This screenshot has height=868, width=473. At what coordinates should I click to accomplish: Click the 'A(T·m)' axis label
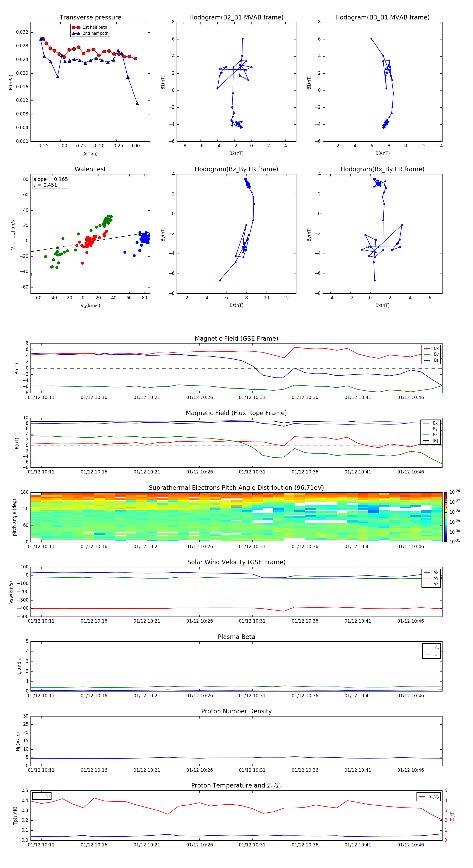click(90, 154)
